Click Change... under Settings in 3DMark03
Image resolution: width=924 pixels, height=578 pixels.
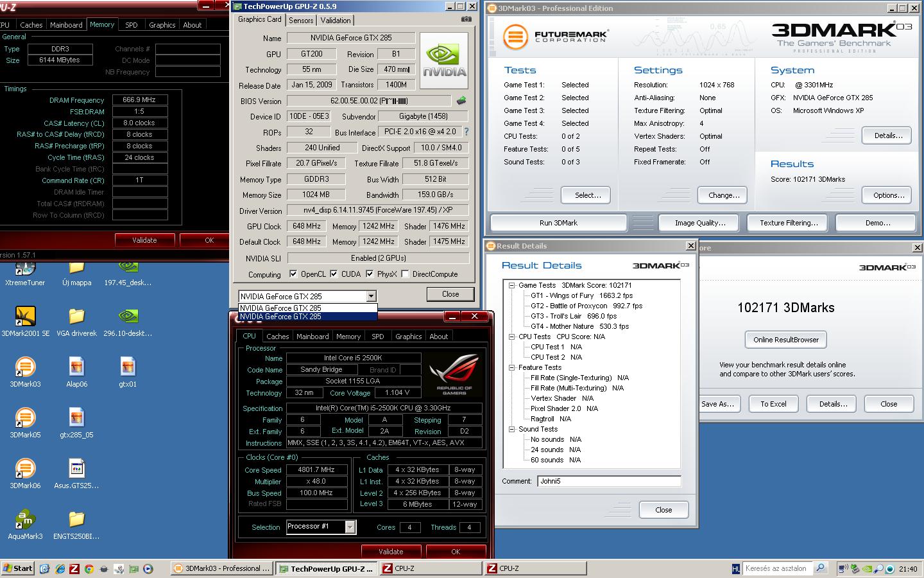[x=724, y=195]
